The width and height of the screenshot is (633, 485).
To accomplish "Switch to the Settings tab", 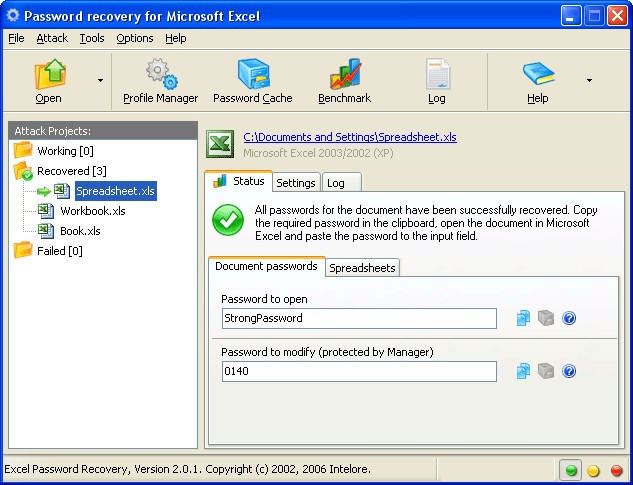I will pyautogui.click(x=296, y=183).
